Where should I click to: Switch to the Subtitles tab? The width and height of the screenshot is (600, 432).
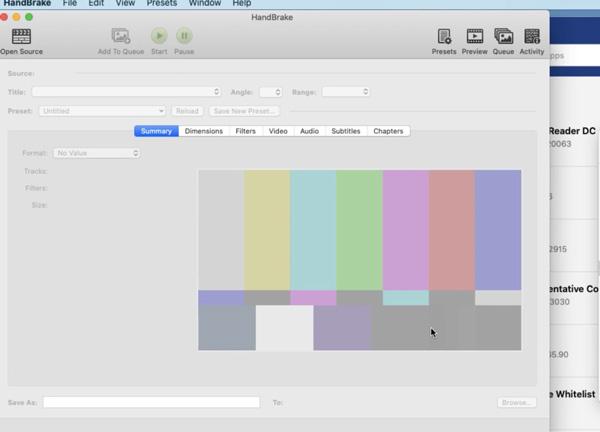point(346,131)
